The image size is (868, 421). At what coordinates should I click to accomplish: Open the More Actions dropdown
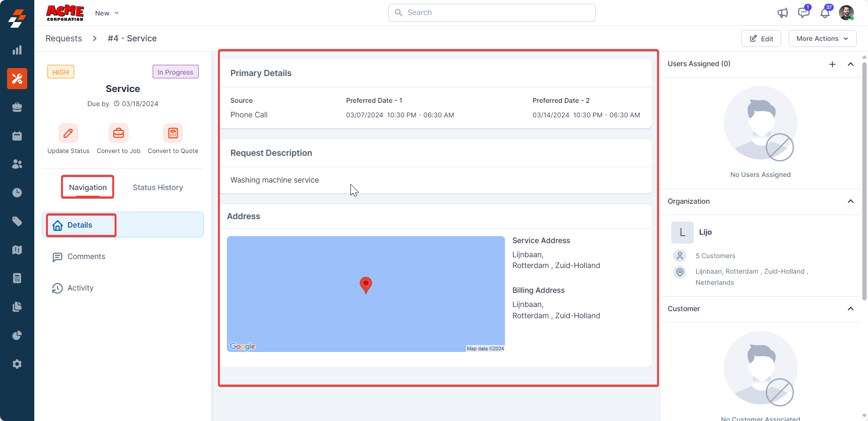coord(822,38)
